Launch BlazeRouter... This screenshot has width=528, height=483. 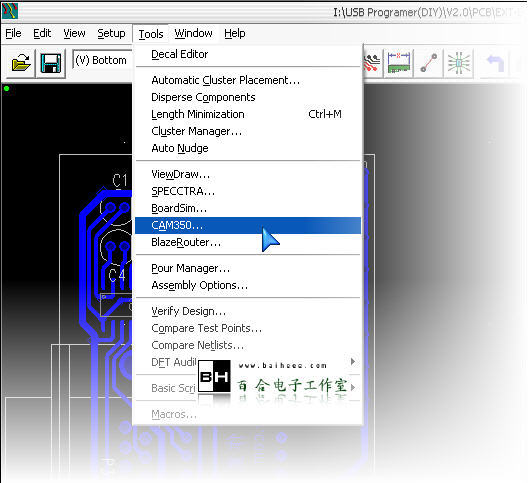[248, 242]
